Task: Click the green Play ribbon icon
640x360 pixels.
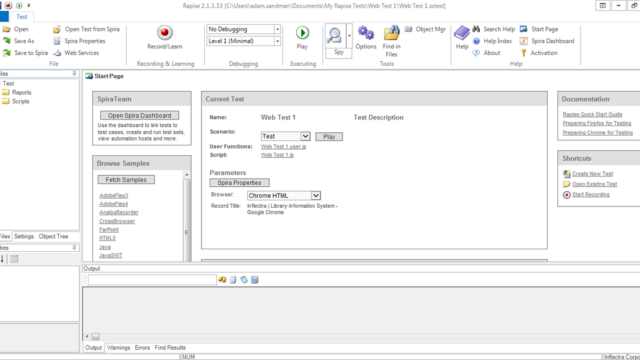Action: click(302, 33)
